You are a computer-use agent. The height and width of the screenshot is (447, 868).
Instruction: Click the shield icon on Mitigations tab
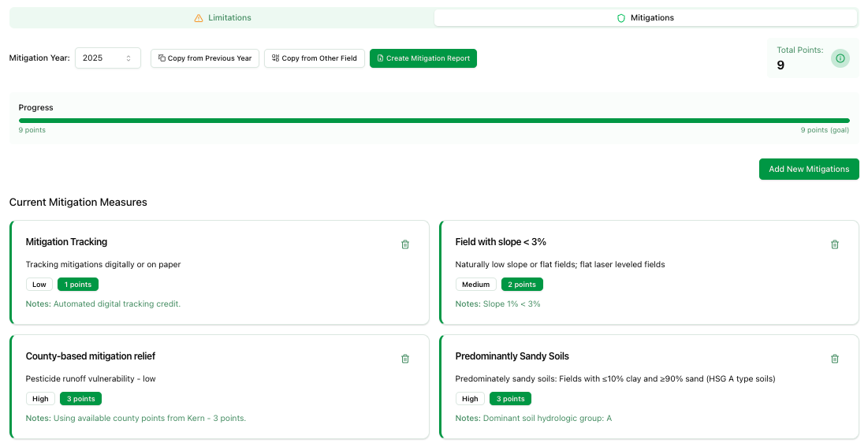pyautogui.click(x=621, y=18)
